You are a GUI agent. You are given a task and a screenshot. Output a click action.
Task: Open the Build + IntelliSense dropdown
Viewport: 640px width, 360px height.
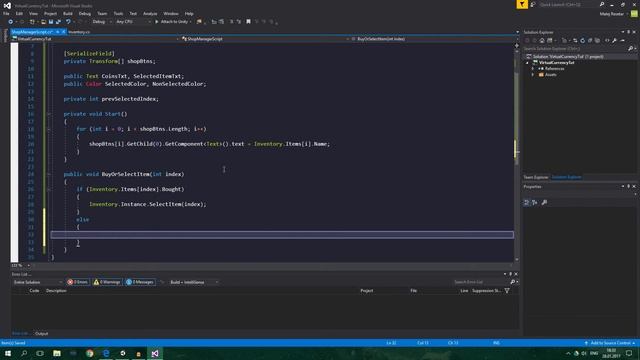[x=194, y=282]
